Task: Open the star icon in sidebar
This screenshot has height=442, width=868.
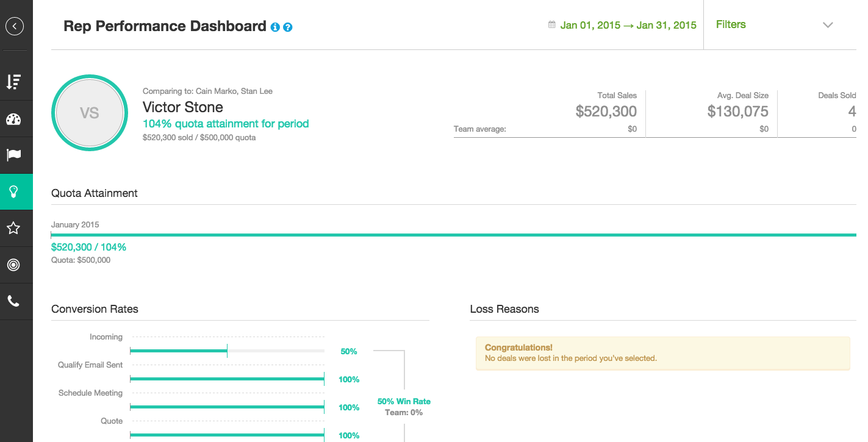Action: (13, 228)
